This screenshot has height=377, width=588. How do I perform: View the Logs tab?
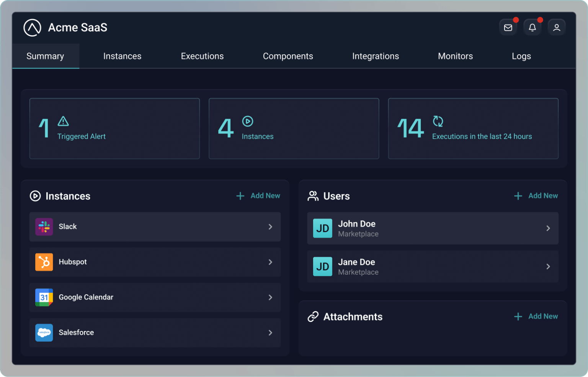[x=521, y=56]
